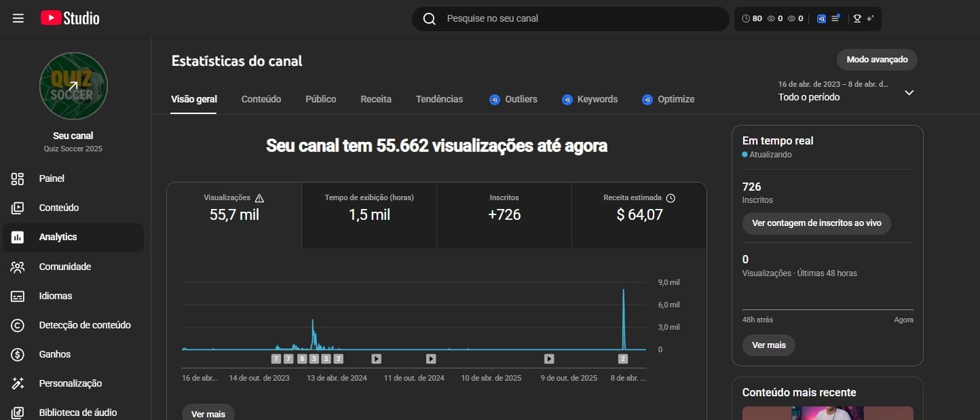Click the clock icon showing 80
This screenshot has width=980, height=420.
747,19
